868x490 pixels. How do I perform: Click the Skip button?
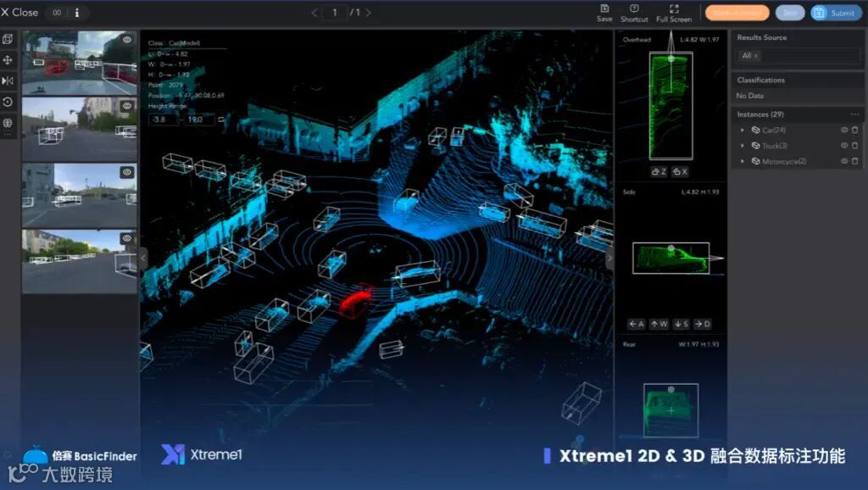tap(790, 13)
